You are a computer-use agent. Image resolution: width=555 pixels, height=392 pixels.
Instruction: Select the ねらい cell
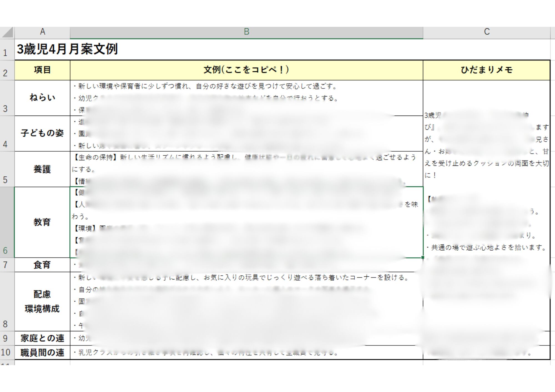[x=42, y=98]
